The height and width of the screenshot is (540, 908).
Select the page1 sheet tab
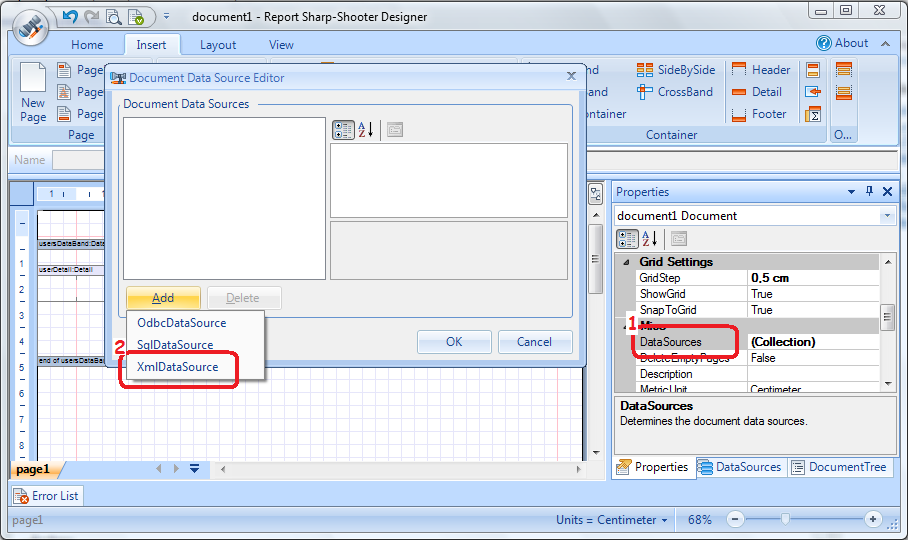pyautogui.click(x=33, y=469)
